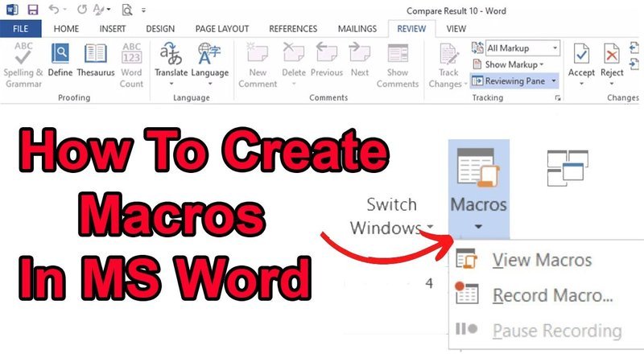Click the arrange windows icon right of Macros
Image resolution: width=644 pixels, height=362 pixels.
pyautogui.click(x=568, y=168)
